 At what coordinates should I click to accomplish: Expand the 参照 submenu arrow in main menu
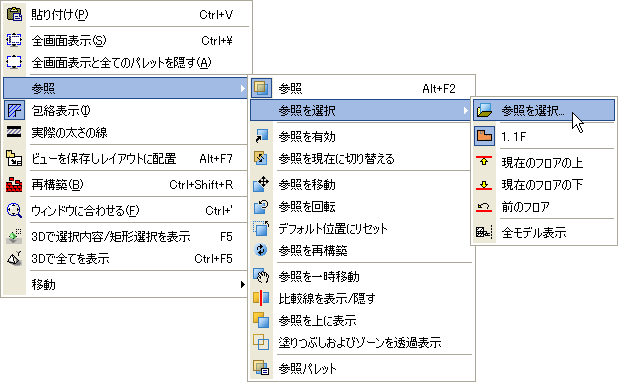tap(242, 88)
